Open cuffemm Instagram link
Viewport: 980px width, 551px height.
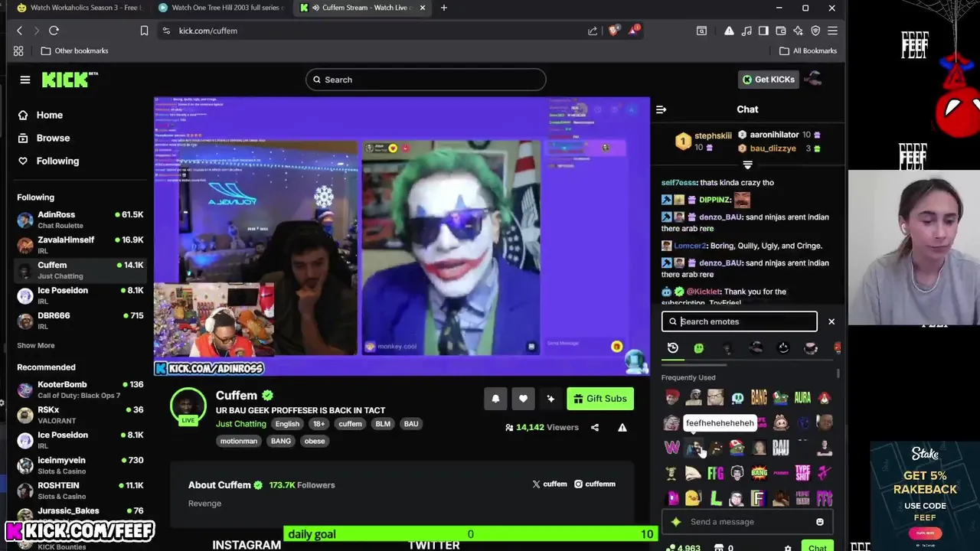[595, 484]
